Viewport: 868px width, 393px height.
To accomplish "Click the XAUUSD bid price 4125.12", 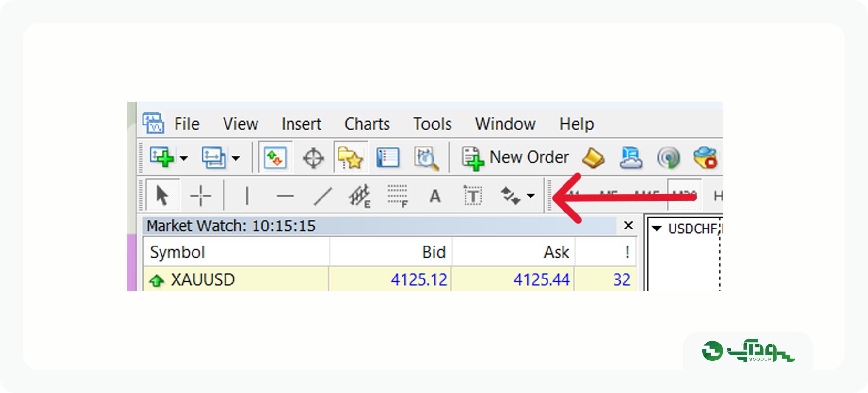I will pyautogui.click(x=419, y=280).
